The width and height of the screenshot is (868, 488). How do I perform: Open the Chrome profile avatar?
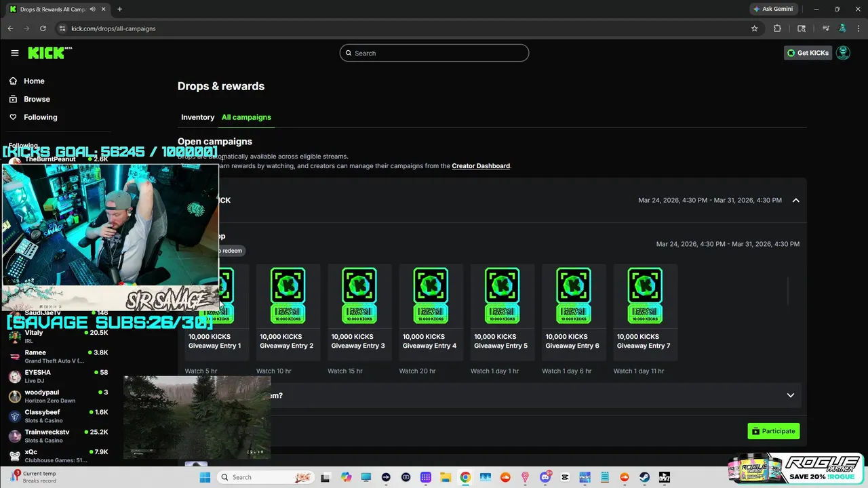[842, 28]
